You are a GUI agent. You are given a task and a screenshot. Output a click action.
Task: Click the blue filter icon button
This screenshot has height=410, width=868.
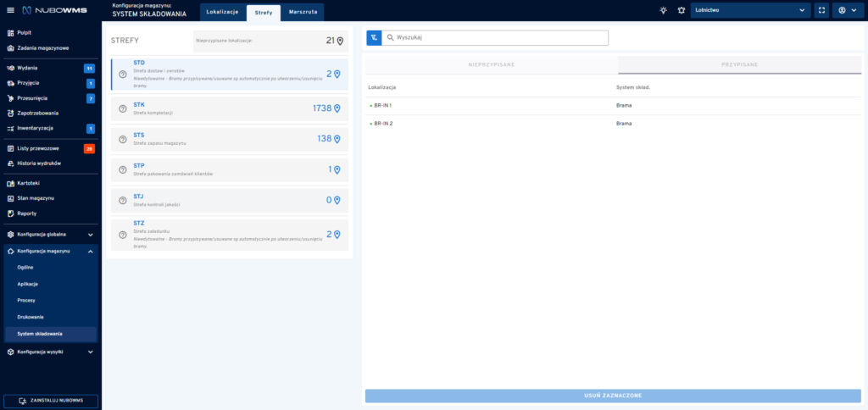click(x=374, y=37)
